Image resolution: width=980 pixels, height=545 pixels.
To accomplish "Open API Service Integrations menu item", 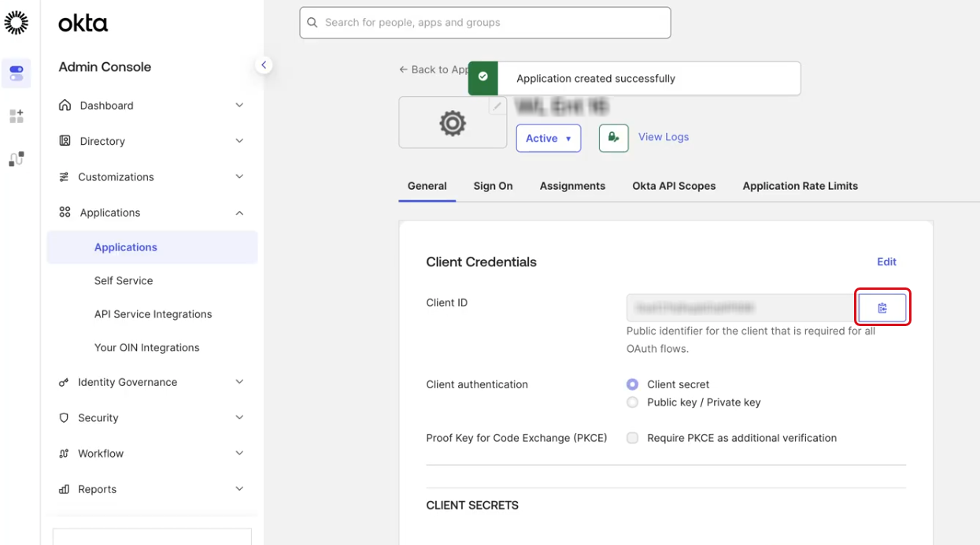I will tap(152, 314).
